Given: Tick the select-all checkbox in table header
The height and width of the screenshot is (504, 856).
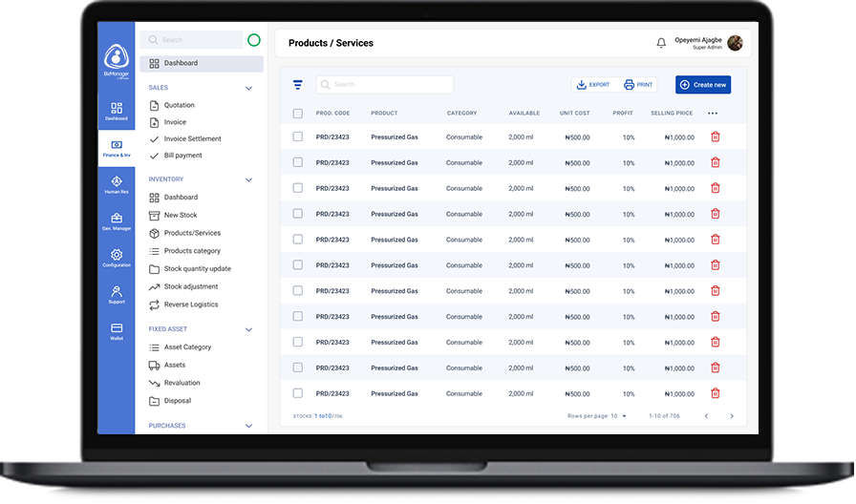Looking at the screenshot, I should [x=298, y=114].
